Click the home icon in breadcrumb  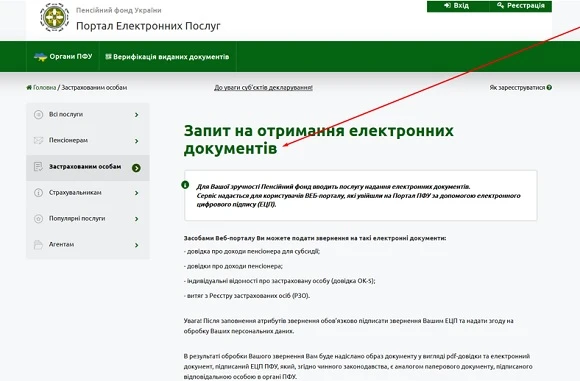[x=29, y=88]
